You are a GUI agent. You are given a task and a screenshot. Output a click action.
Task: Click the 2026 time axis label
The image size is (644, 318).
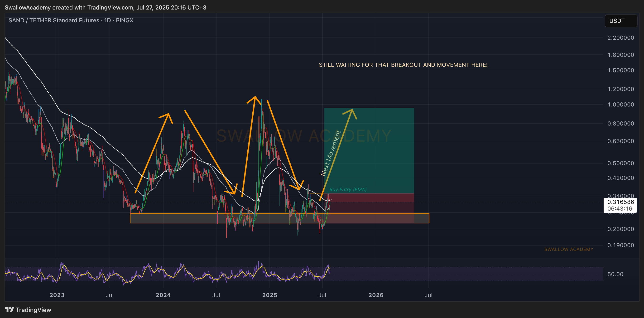(376, 295)
